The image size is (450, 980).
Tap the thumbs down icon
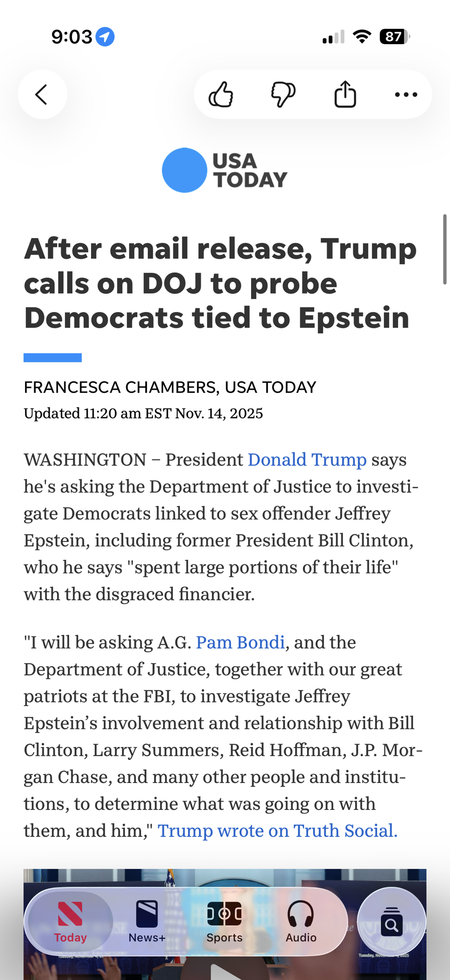283,95
